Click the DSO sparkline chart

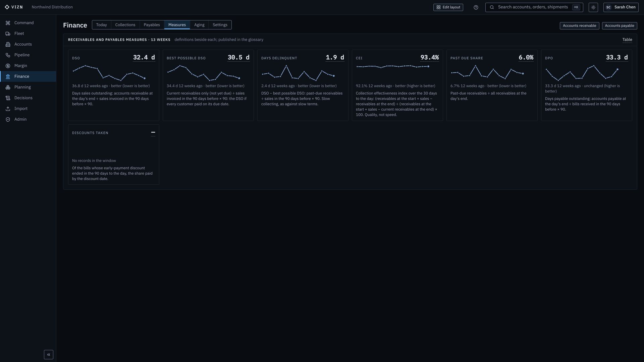point(109,73)
